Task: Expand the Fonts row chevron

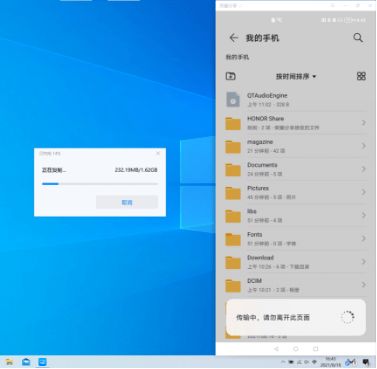Action: (363, 238)
